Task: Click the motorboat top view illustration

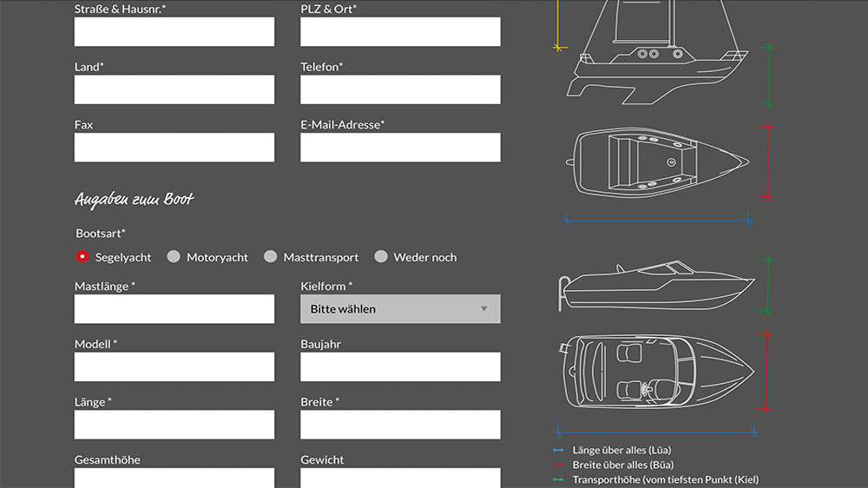Action: (656, 372)
